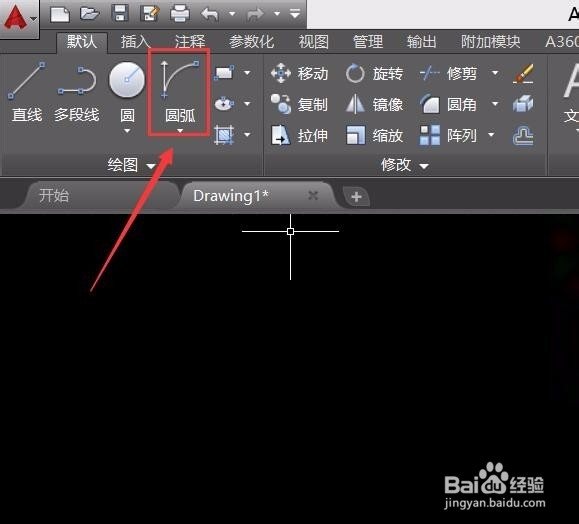Screen dimensions: 579x524
Task: Click the 移动 move tool
Action: pos(299,73)
